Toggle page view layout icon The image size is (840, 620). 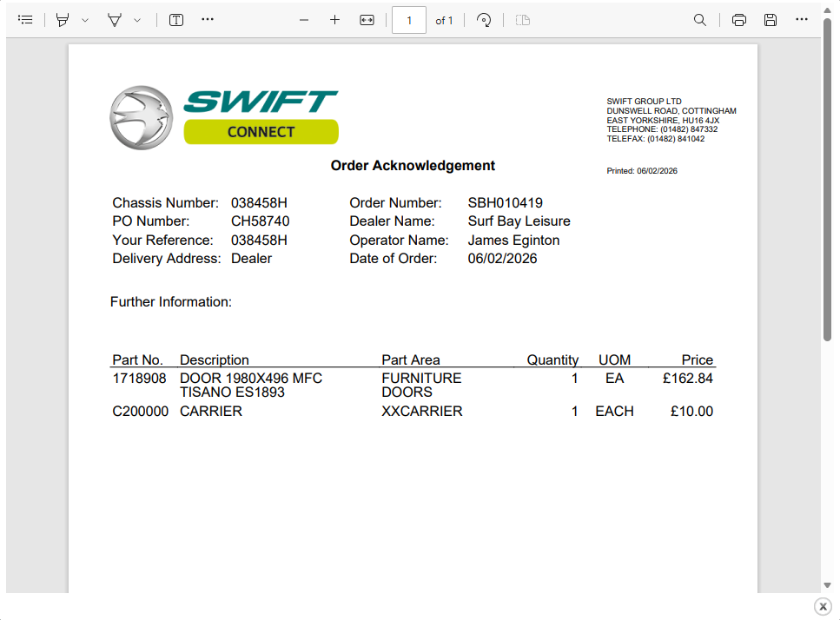[x=523, y=20]
